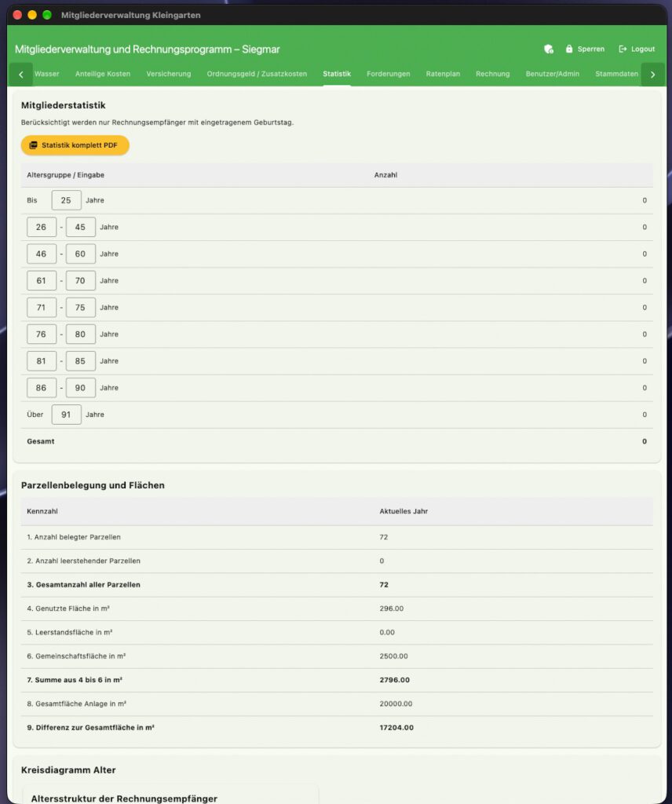This screenshot has width=672, height=804.
Task: Click row 7. Summe aus 4 bis 6
Action: pyautogui.click(x=337, y=680)
